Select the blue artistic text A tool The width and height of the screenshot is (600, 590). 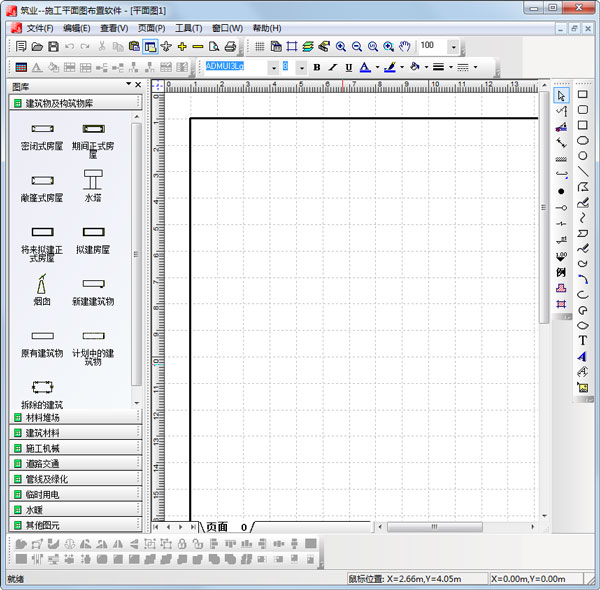582,356
